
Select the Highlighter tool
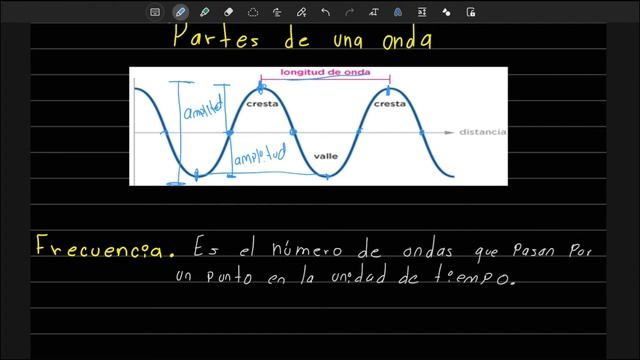[204, 12]
